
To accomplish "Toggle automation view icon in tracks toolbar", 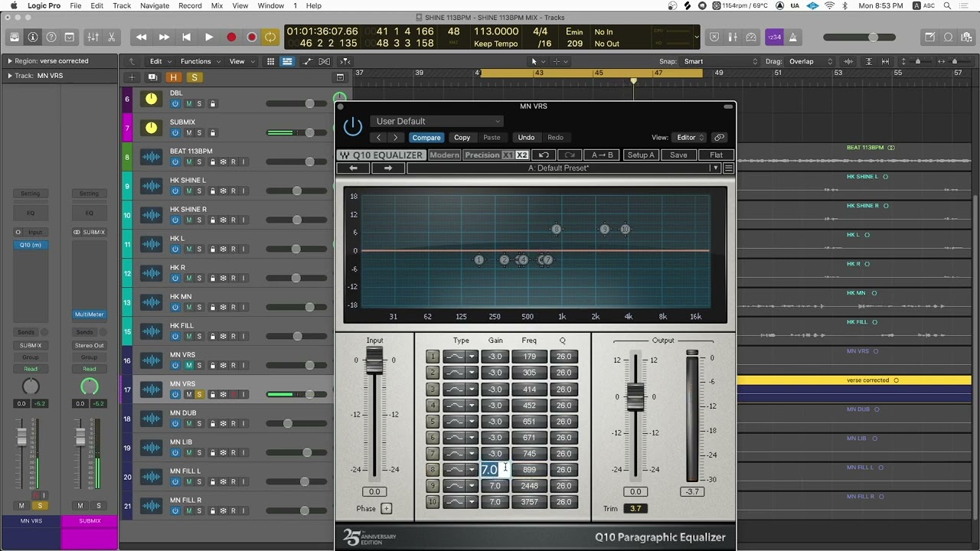I will click(306, 61).
